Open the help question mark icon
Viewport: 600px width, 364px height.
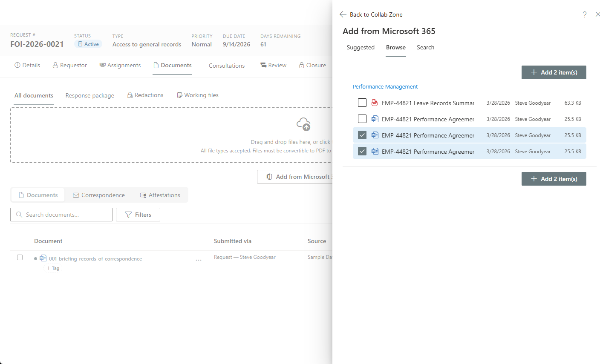pos(585,14)
